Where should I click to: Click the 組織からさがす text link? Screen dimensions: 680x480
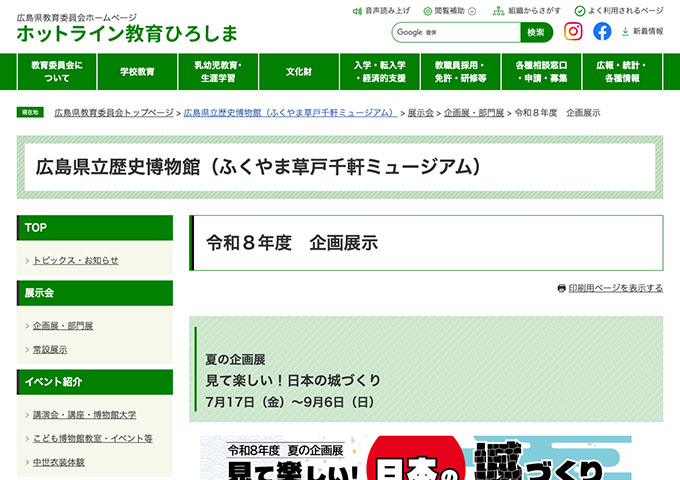534,11
